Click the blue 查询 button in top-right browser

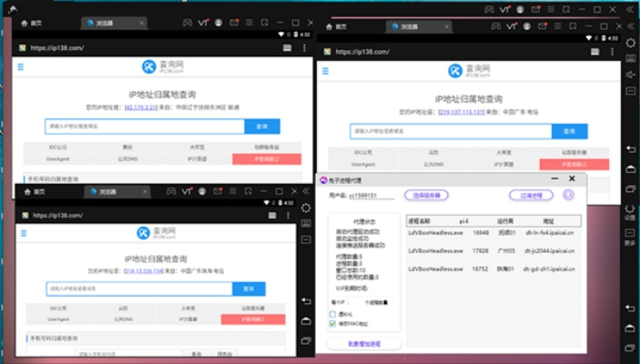(571, 130)
